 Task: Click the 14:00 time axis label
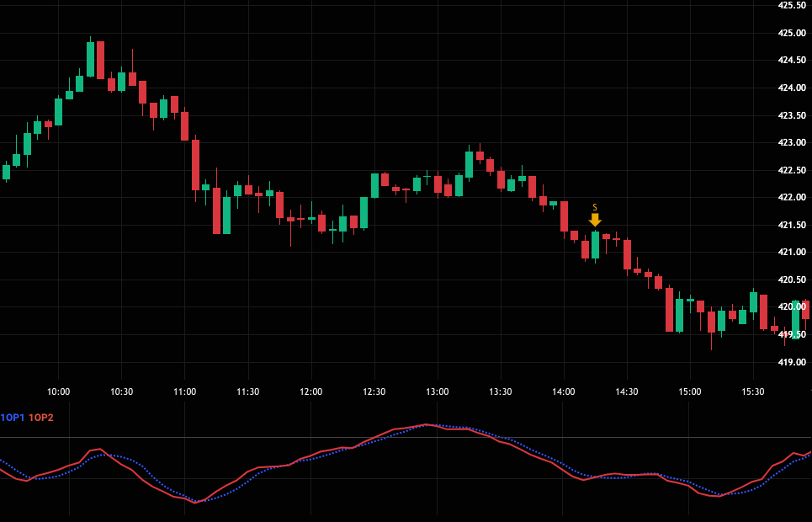(x=564, y=391)
